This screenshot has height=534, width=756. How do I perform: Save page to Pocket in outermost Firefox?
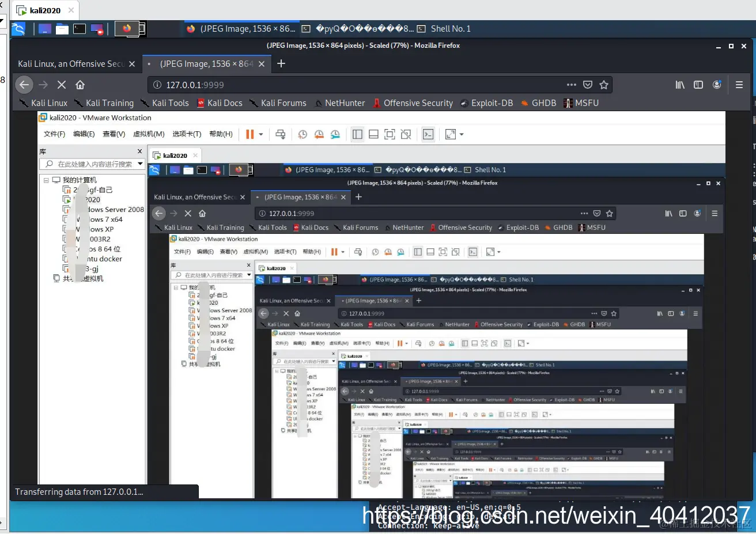[x=588, y=85]
